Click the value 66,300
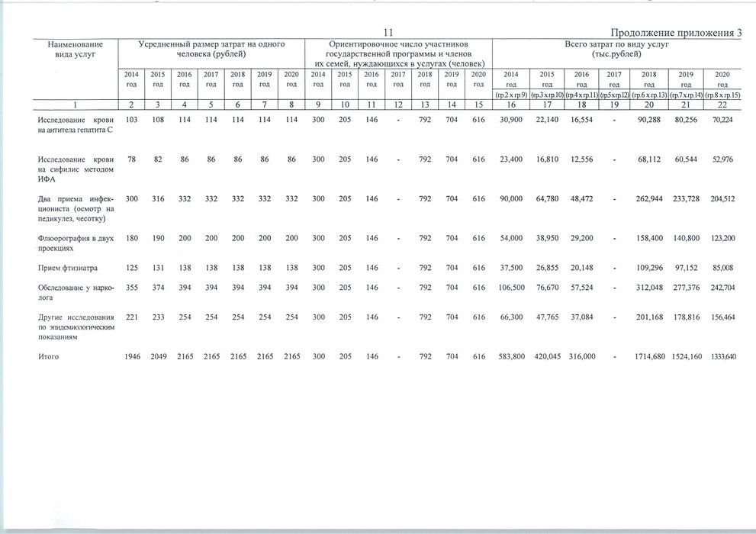Screen dimensions: 756x534 511,317
